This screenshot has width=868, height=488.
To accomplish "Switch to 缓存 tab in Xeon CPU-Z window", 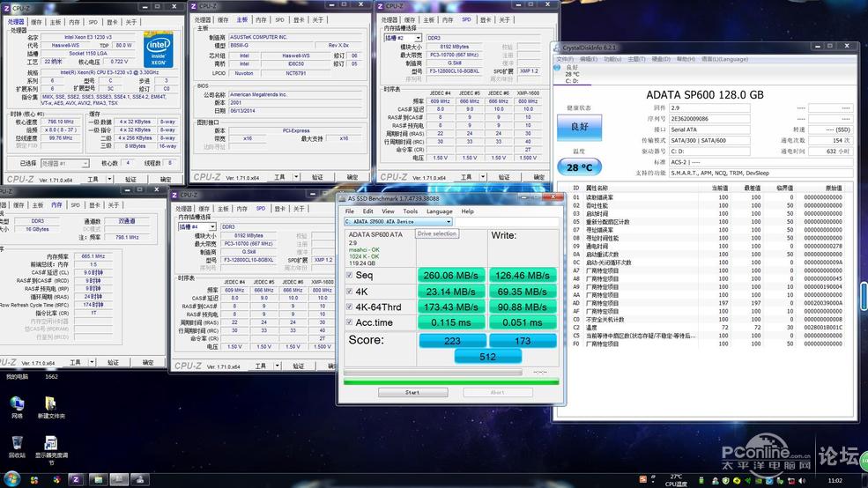I will (x=36, y=22).
